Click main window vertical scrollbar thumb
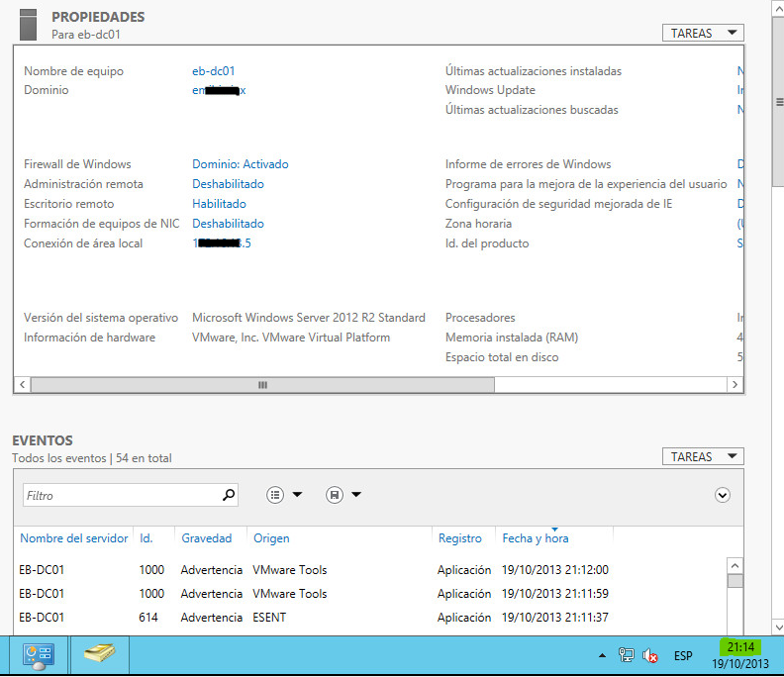784x677 pixels. tap(778, 103)
